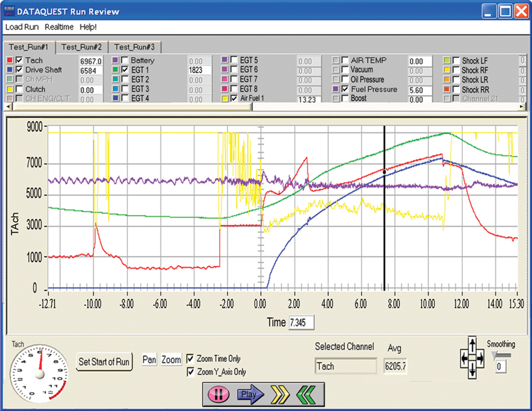Open the Help! menu
532x411 pixels.
[88, 27]
